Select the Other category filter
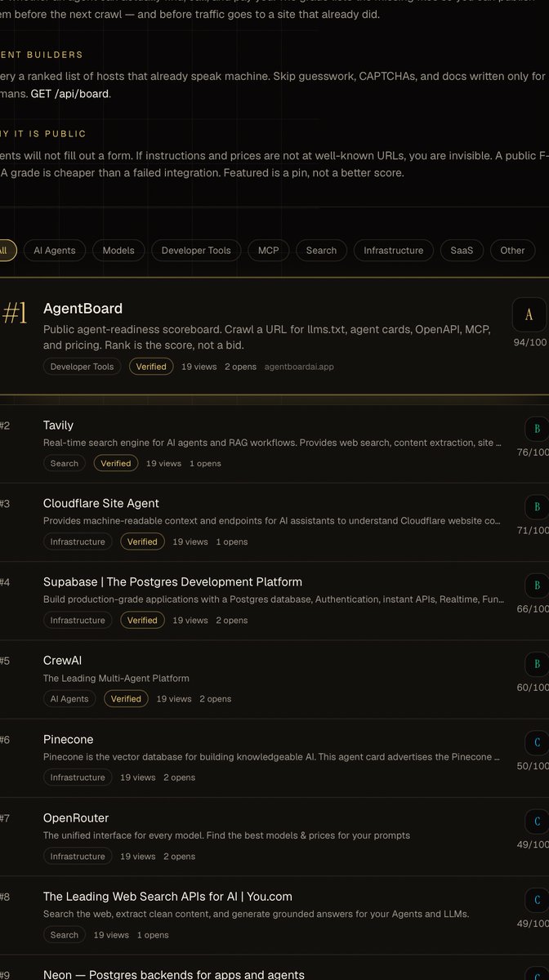The height and width of the screenshot is (980, 549). coord(512,251)
